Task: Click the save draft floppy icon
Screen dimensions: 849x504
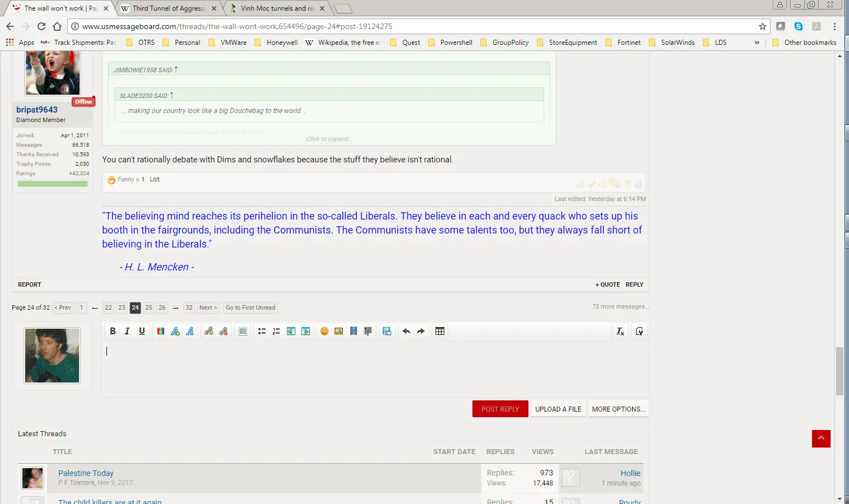Action: coord(387,332)
